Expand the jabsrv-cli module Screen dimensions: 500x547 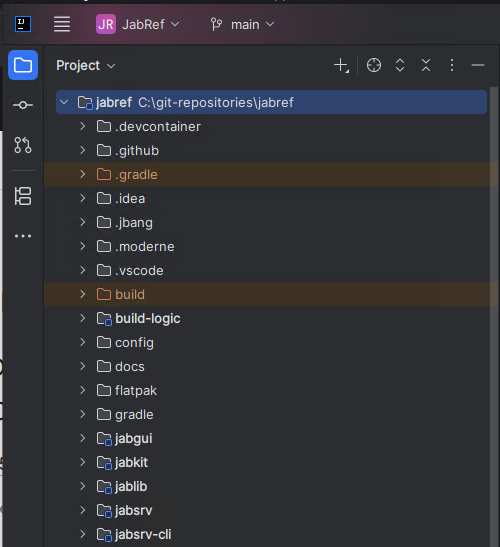[x=83, y=534]
